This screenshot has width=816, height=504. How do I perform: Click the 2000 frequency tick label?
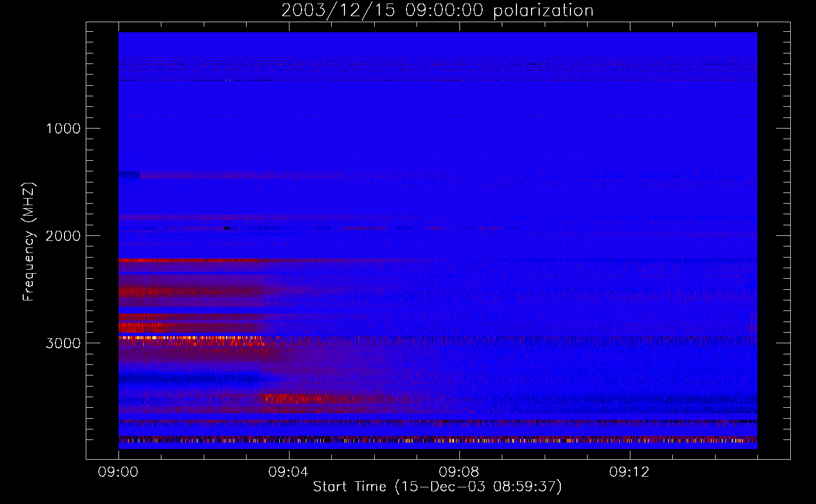click(x=63, y=236)
